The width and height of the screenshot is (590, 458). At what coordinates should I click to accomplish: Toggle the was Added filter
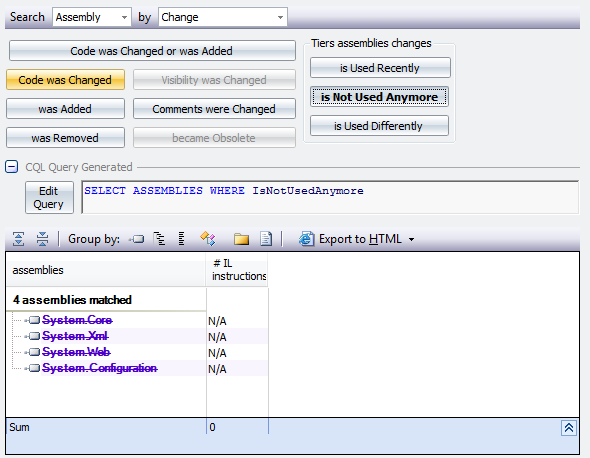tap(65, 109)
